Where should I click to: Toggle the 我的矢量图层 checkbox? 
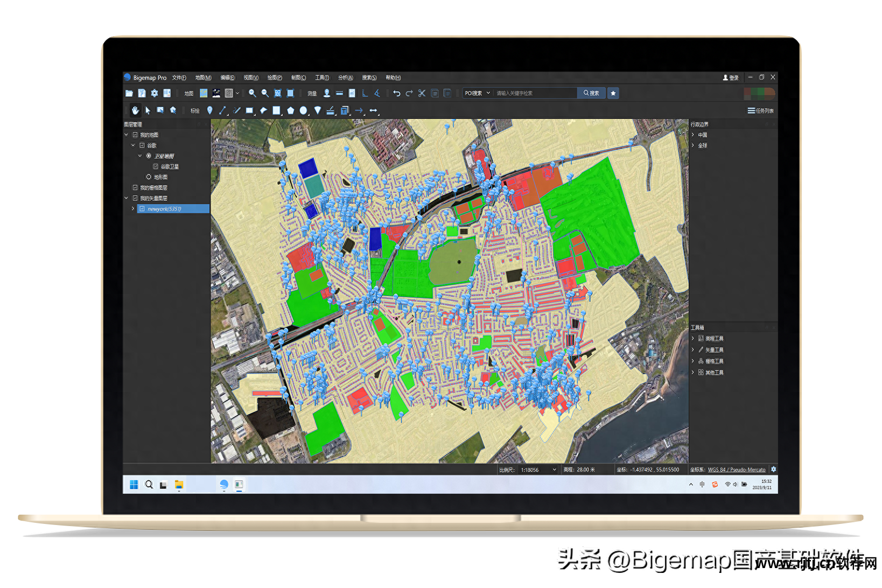tap(135, 198)
